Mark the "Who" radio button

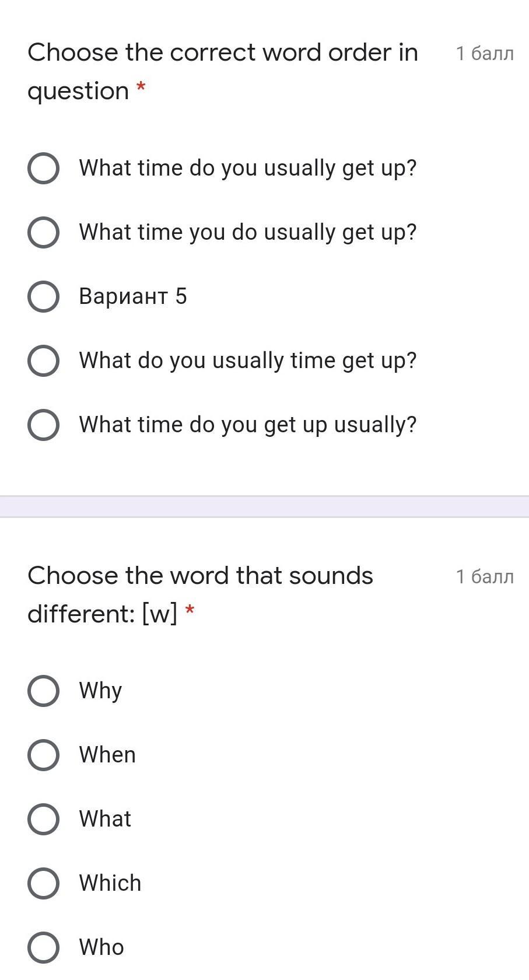[43, 947]
